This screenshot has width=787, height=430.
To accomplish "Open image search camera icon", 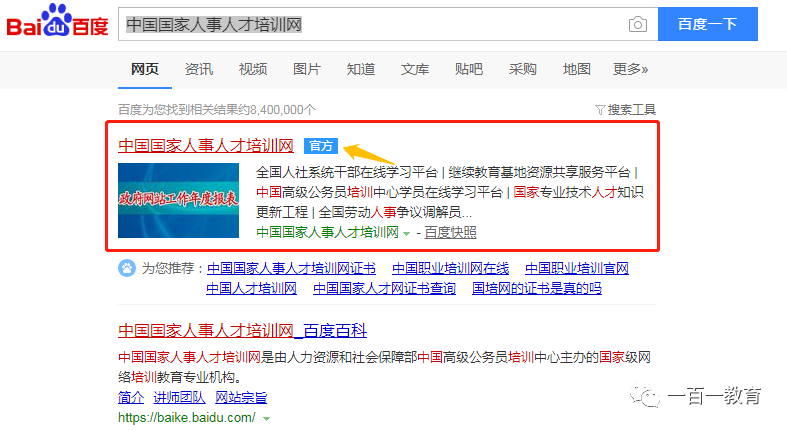I will coord(637,24).
